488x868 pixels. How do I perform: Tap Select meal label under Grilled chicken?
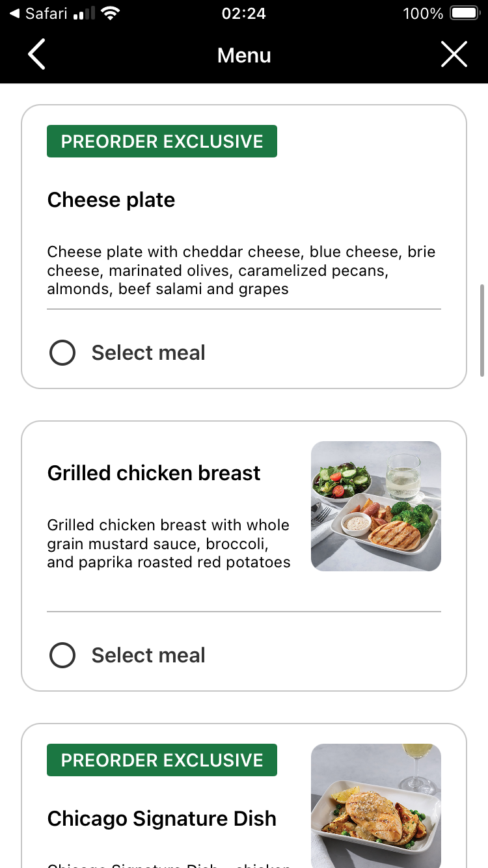[148, 655]
